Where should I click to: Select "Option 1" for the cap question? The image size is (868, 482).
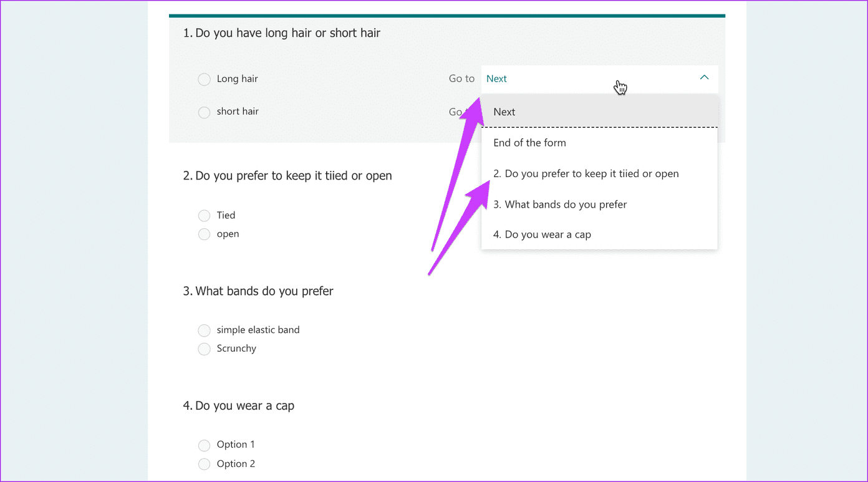pyautogui.click(x=204, y=445)
